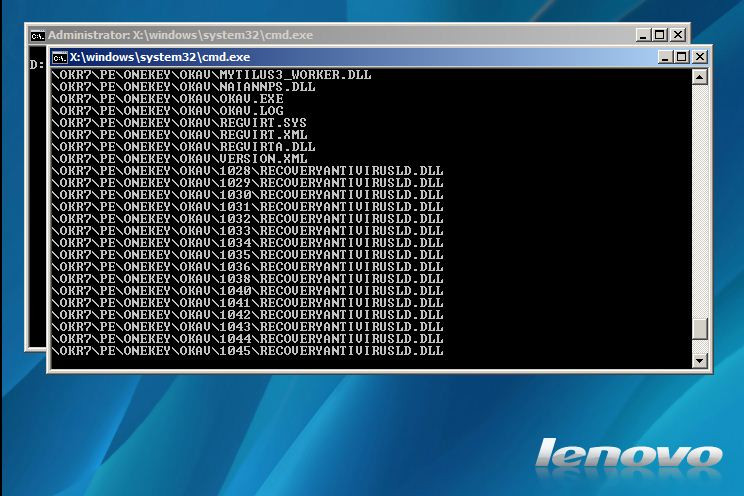Click the front cmd.exe window's system menu icon
Image resolution: width=744 pixels, height=496 pixels.
(60, 57)
